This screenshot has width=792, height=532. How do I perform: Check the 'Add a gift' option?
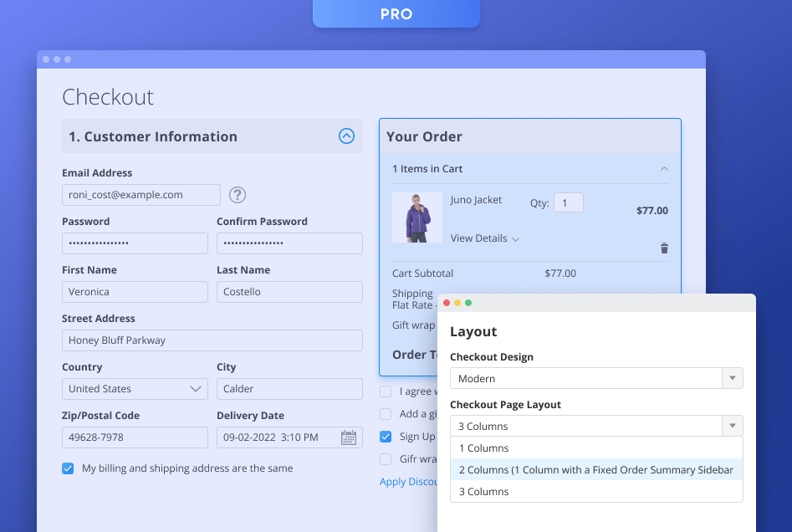[386, 413]
